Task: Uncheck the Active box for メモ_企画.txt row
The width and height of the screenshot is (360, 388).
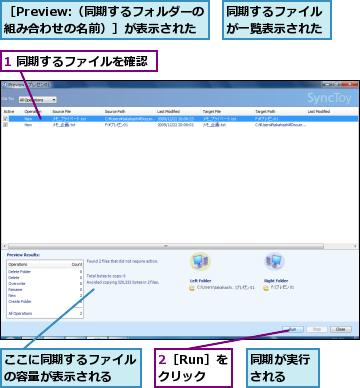Action: coord(6,125)
